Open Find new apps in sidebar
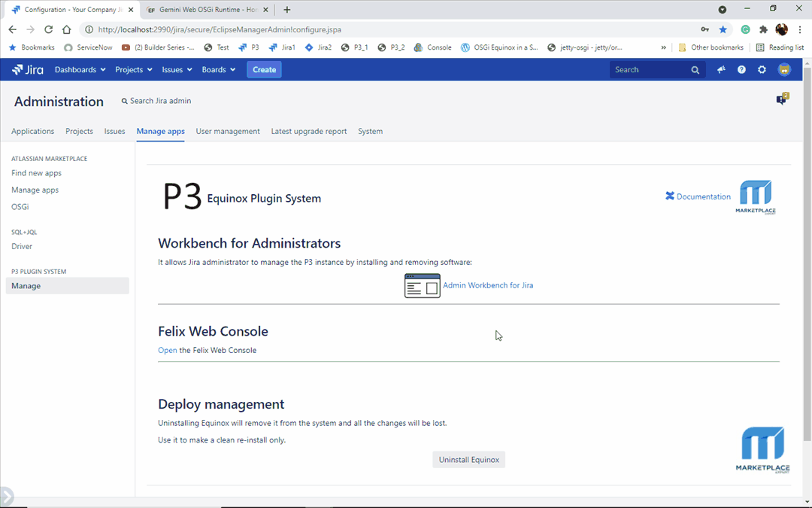812x508 pixels. [x=36, y=173]
